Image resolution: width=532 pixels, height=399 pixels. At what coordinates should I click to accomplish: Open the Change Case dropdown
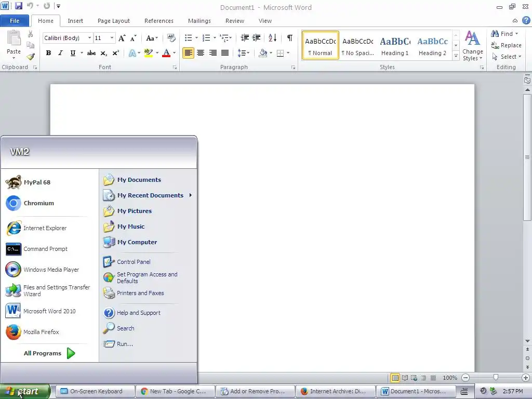(152, 37)
